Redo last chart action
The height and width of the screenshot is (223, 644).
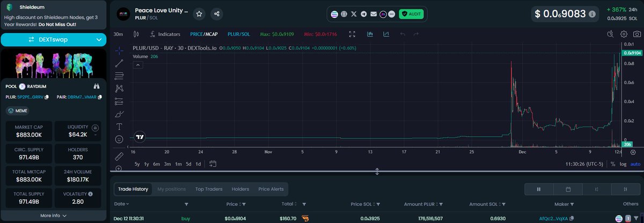(416, 34)
